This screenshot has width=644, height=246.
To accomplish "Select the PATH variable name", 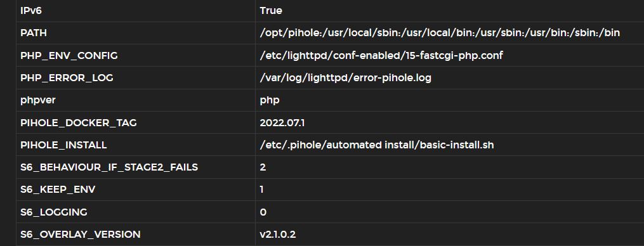I will click(x=34, y=33).
